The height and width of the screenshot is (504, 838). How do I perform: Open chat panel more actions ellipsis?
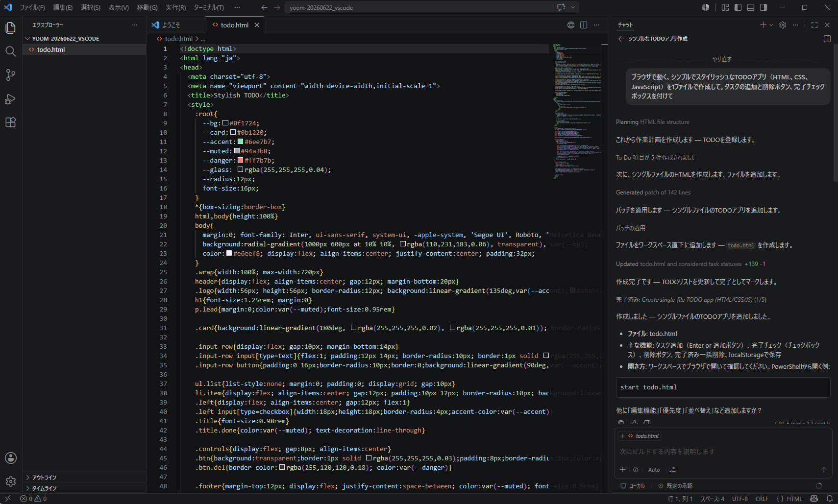tap(795, 25)
